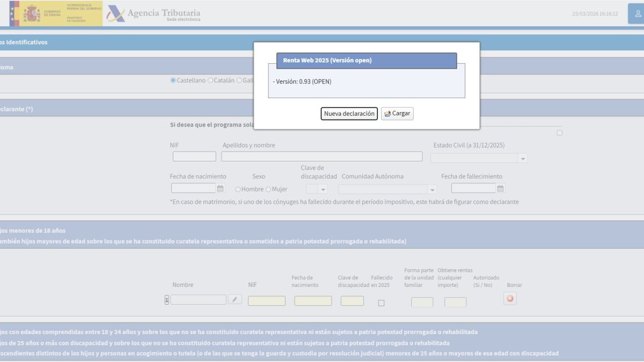Open the Clave de discapacidad dropdown
Image resolution: width=644 pixels, height=362 pixels.
click(317, 189)
